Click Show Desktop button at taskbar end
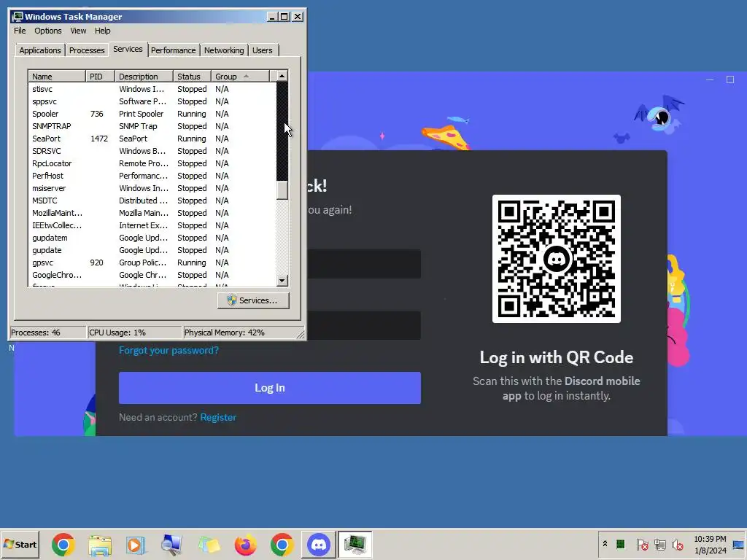This screenshot has height=560, width=747. pyautogui.click(x=739, y=544)
